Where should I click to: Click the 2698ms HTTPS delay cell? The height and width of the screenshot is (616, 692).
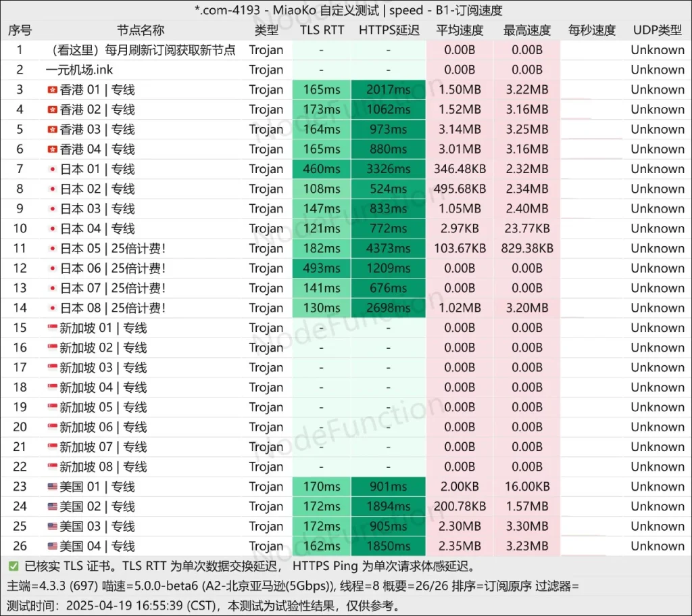pyautogui.click(x=389, y=308)
